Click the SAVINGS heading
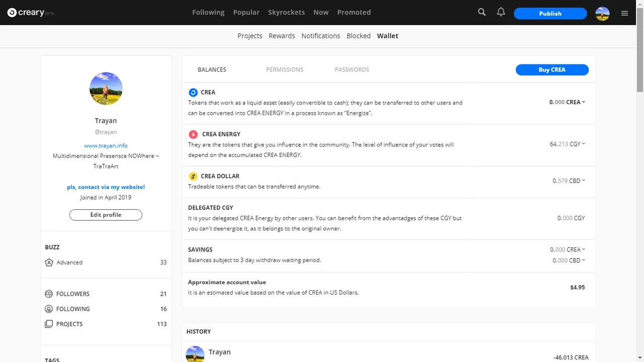The height and width of the screenshot is (362, 644). click(x=200, y=249)
